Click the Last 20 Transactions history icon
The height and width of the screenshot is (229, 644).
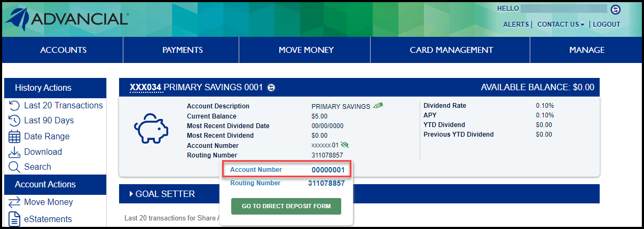click(x=14, y=106)
